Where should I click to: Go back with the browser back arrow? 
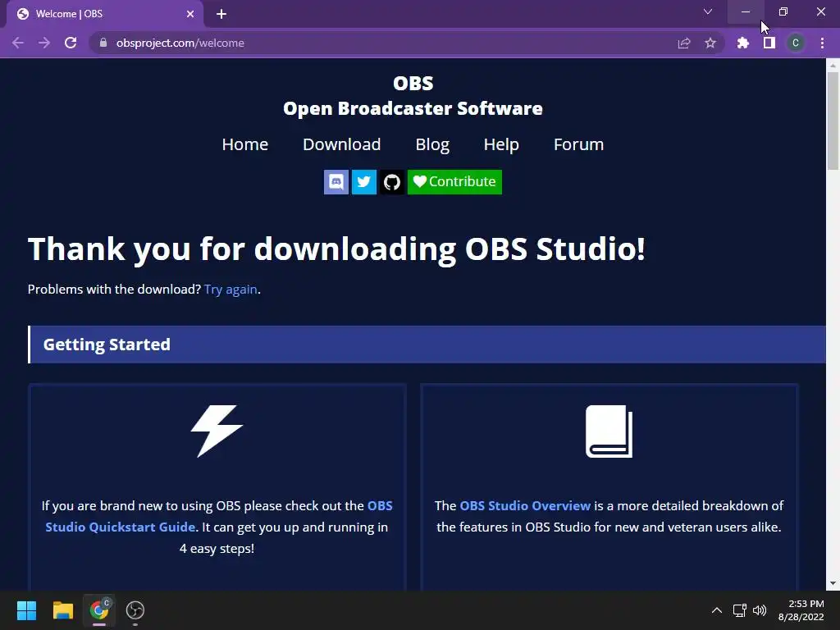(x=18, y=43)
